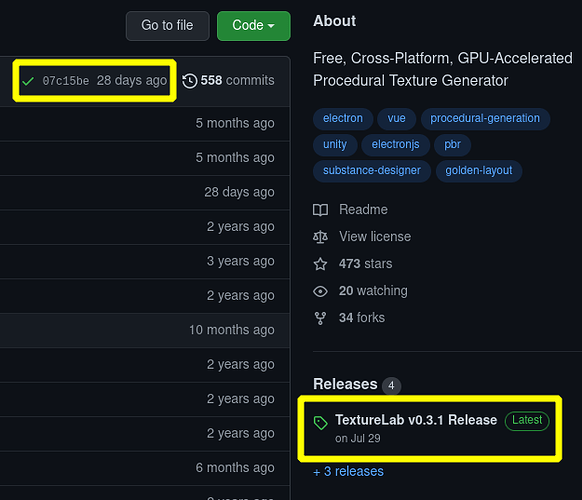Open the procedural-generation topic tag
Viewport: 582px width, 500px height.
coord(485,118)
